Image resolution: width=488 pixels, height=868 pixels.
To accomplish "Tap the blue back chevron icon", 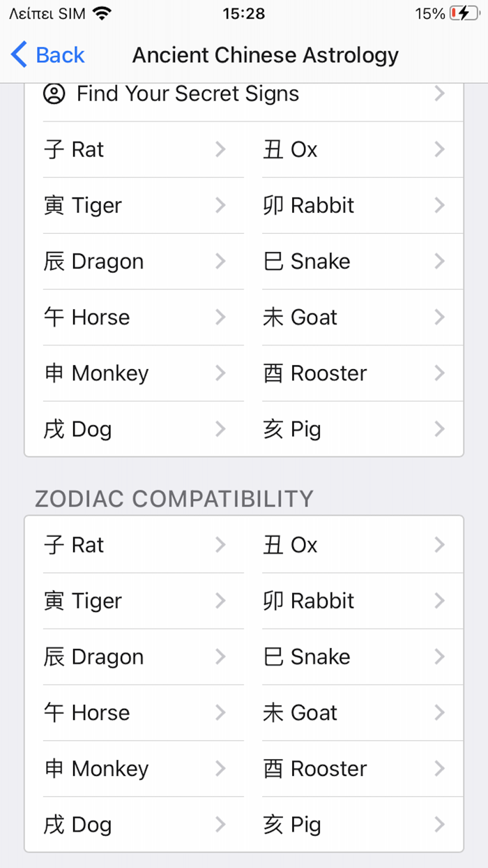I will 17,54.
